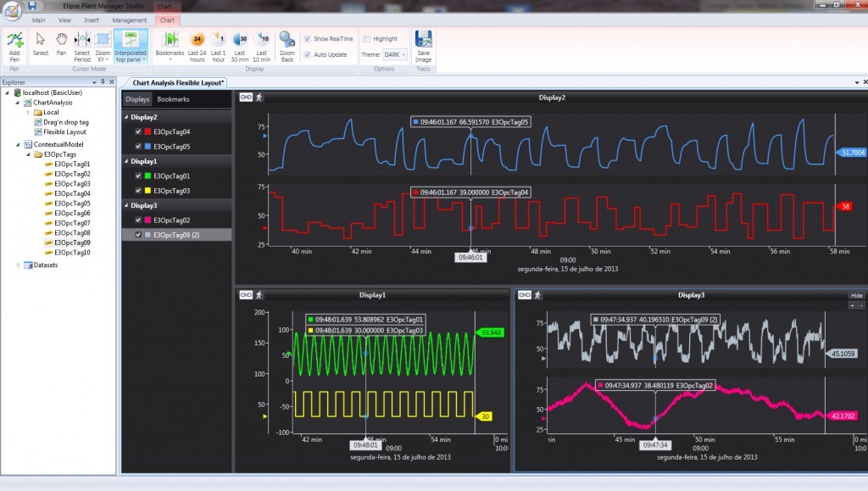The width and height of the screenshot is (868, 491).
Task: Collapse the localhost (BasicUser) tree node
Action: point(7,93)
